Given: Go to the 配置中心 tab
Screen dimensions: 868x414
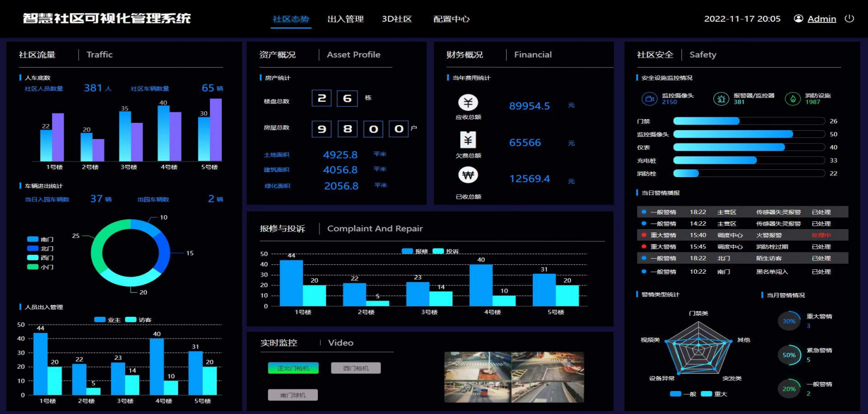Looking at the screenshot, I should (x=451, y=19).
